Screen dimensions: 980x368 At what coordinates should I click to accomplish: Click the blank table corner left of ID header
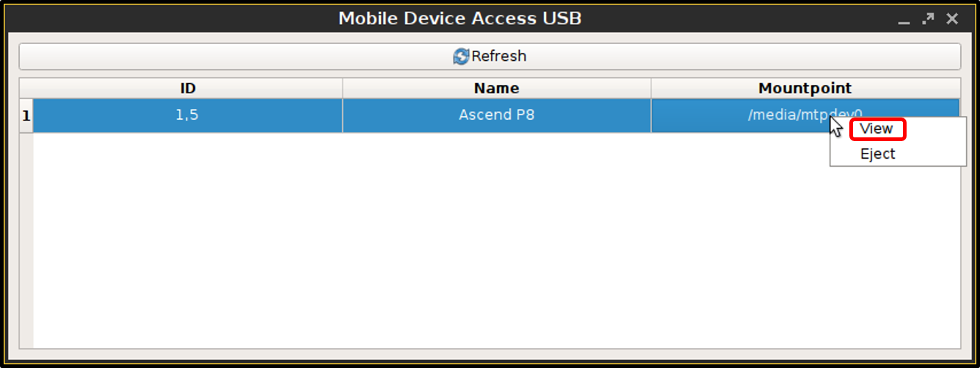pyautogui.click(x=26, y=88)
